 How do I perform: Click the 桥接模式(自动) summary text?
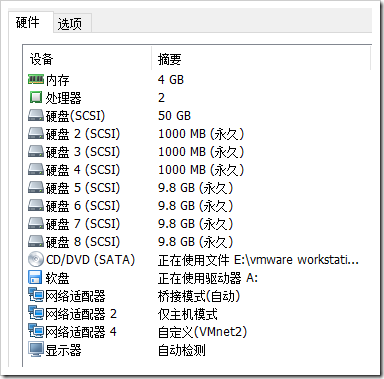pyautogui.click(x=199, y=296)
